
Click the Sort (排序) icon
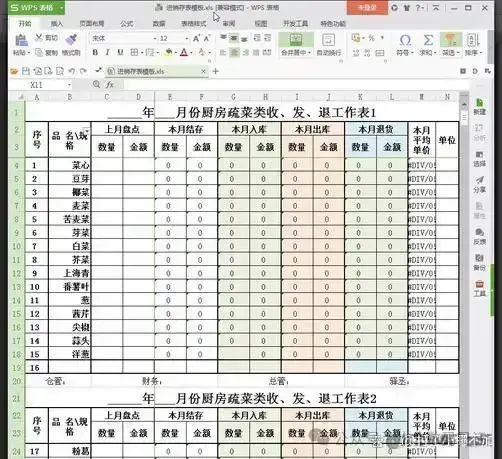(x=472, y=40)
